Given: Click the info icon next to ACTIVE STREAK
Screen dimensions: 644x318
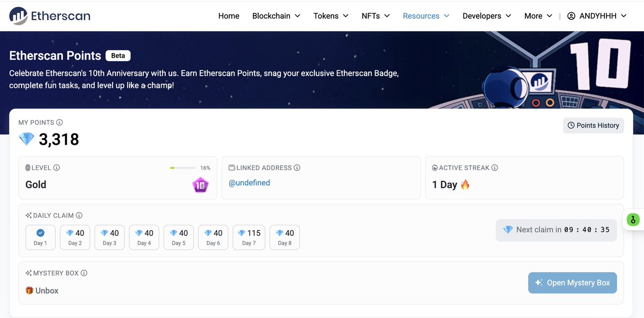Looking at the screenshot, I should click(x=495, y=167).
